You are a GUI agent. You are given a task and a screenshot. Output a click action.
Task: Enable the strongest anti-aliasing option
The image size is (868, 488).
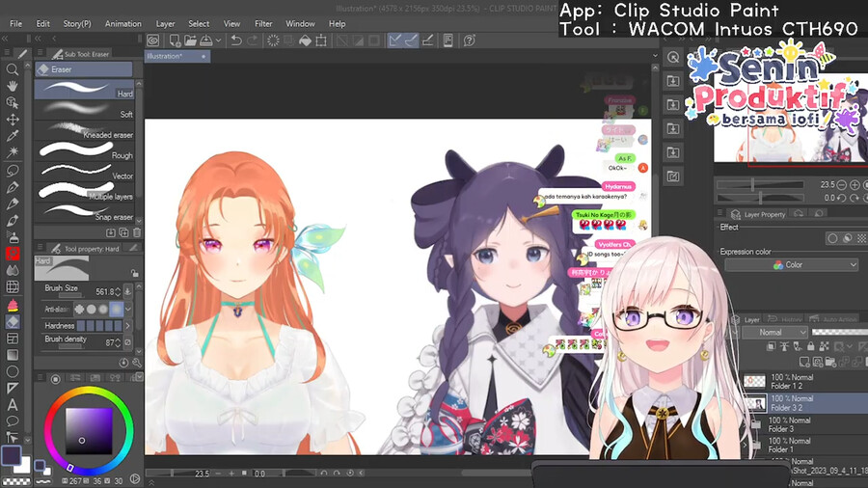click(117, 309)
